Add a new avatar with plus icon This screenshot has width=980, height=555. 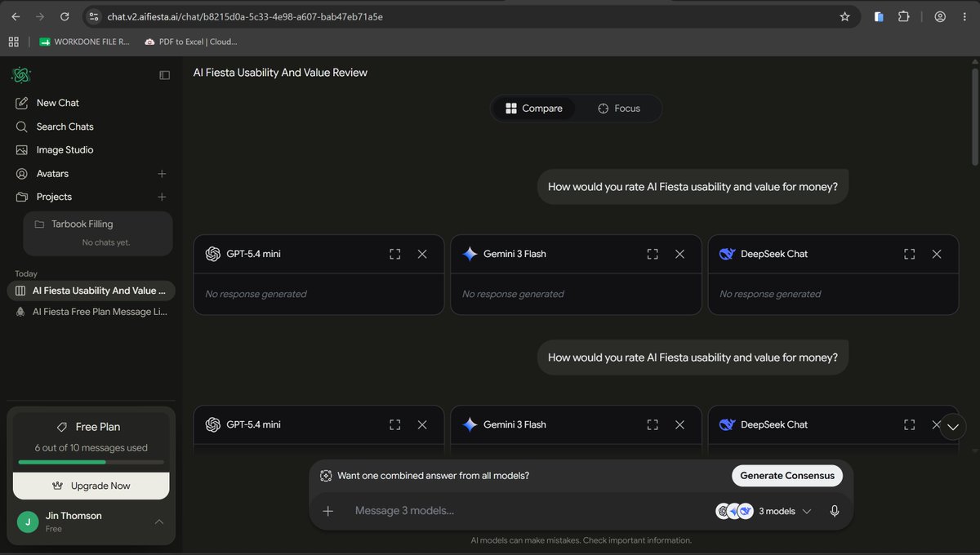pyautogui.click(x=162, y=174)
